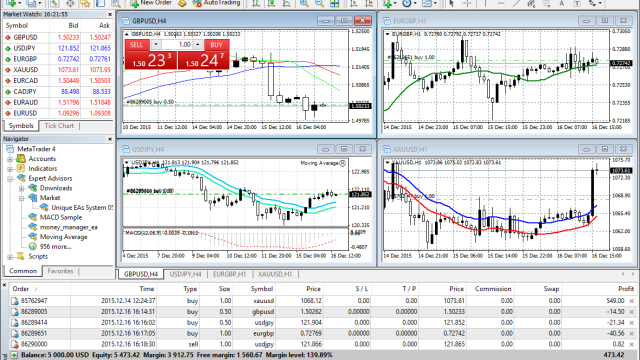Collapse the Expert Advisors tree node
This screenshot has width=640, height=360.
10,178
